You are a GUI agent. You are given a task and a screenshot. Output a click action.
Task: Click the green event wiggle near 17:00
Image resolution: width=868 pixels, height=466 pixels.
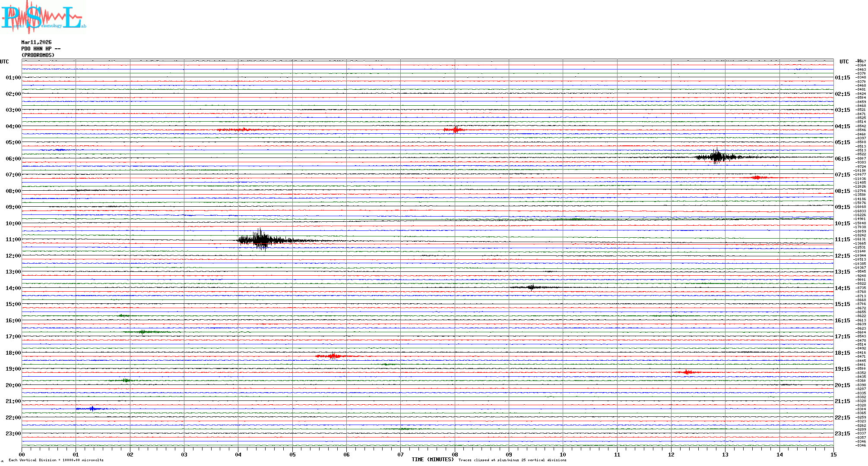(143, 332)
